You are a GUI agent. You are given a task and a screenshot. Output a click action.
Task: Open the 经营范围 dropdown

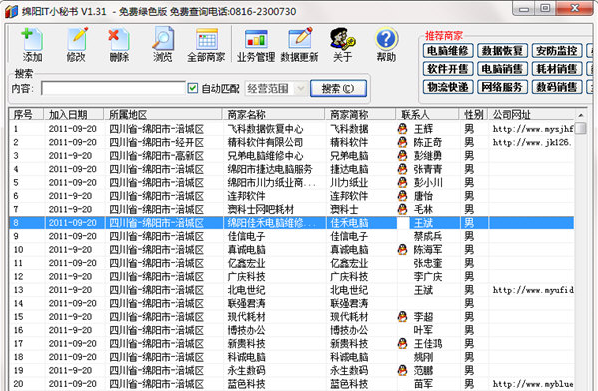pos(275,89)
